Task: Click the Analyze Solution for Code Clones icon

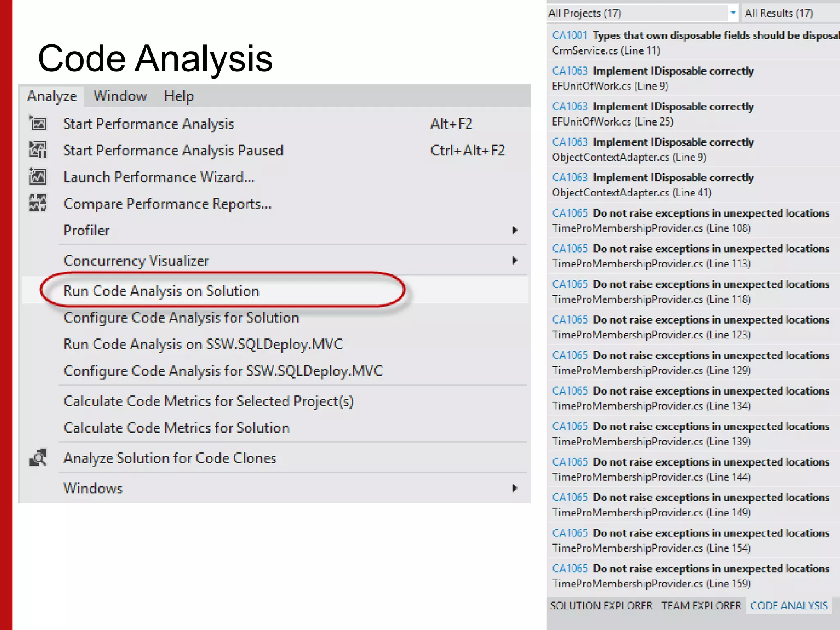Action: point(38,458)
